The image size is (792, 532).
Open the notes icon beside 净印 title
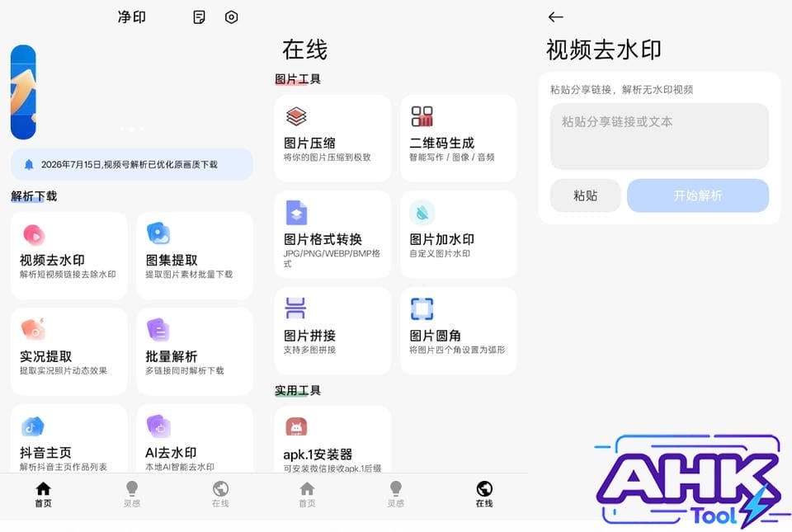199,17
